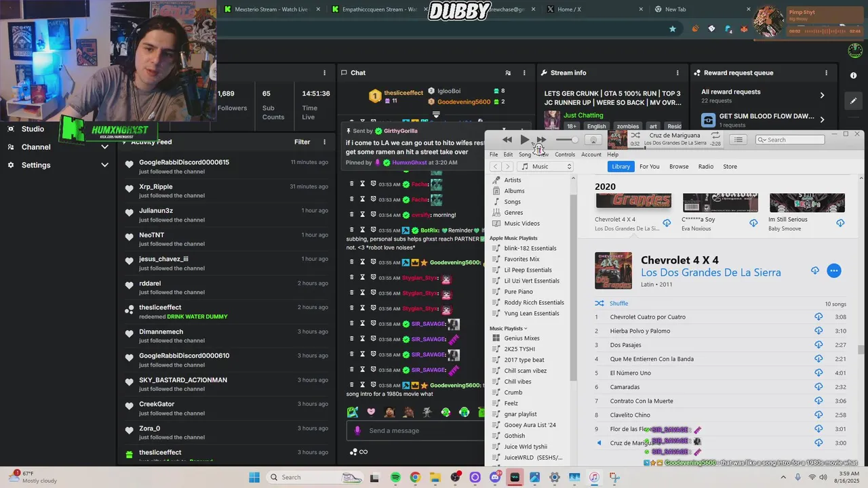Viewport: 868px width, 488px height.
Task: Switch to the Radio tab
Action: 706,167
